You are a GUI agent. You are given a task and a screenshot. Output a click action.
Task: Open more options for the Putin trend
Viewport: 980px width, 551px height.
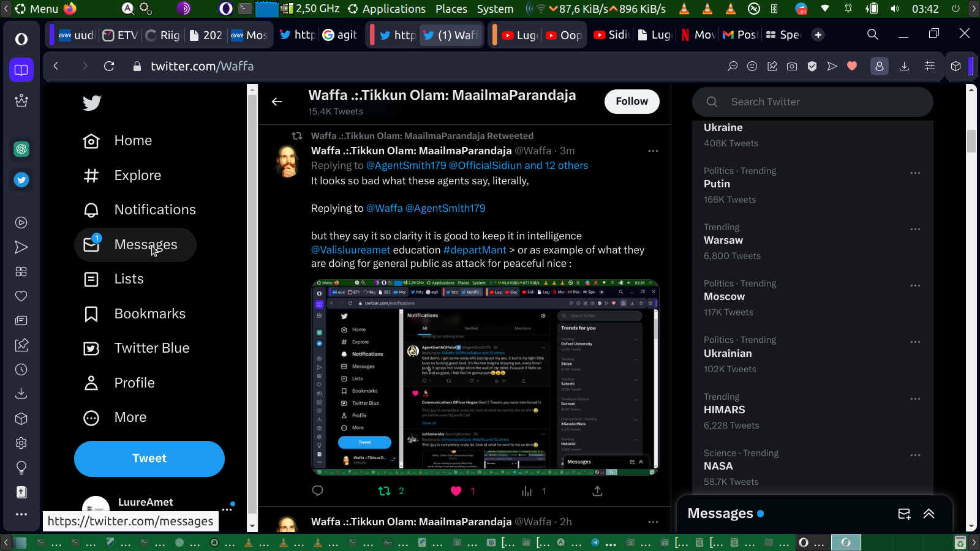(915, 173)
